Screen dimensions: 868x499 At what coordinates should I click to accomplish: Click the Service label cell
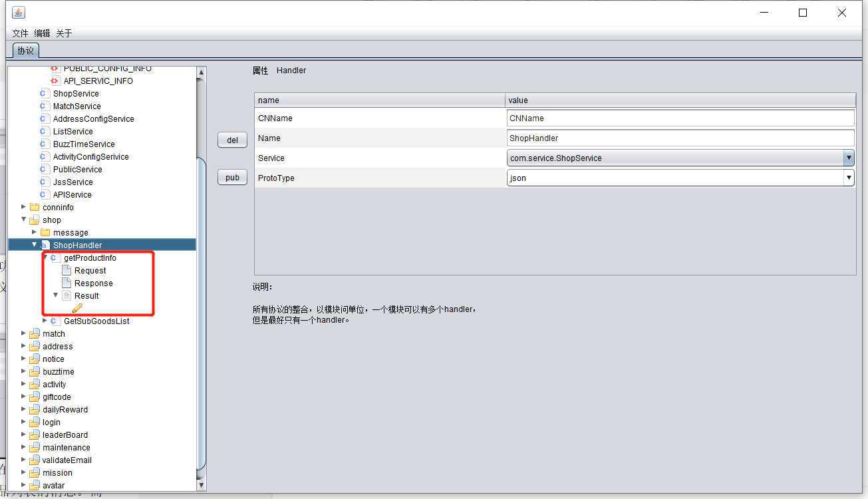(380, 158)
